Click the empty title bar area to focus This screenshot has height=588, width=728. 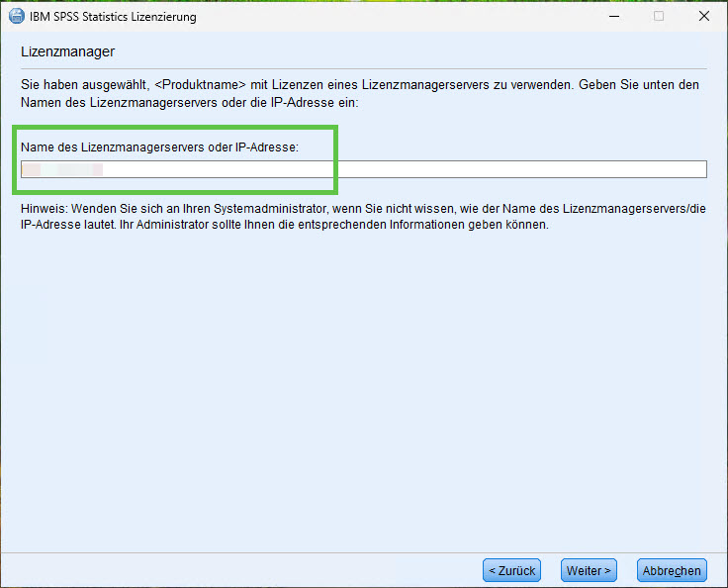pos(396,16)
